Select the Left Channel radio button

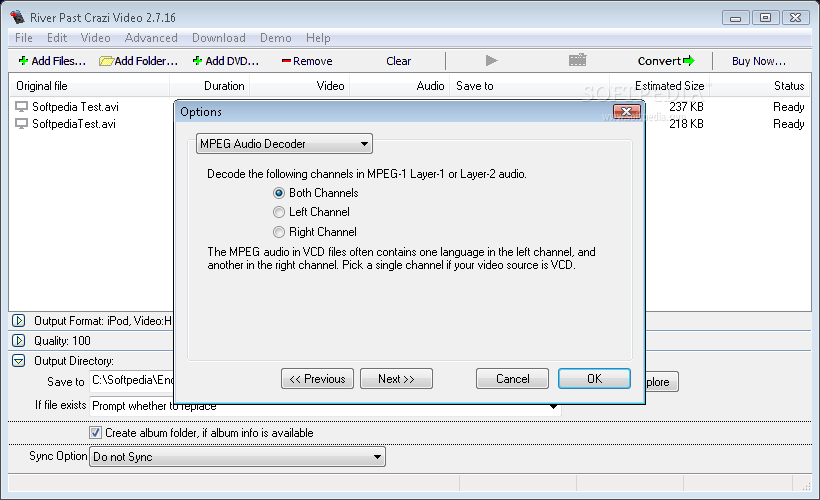coord(279,212)
